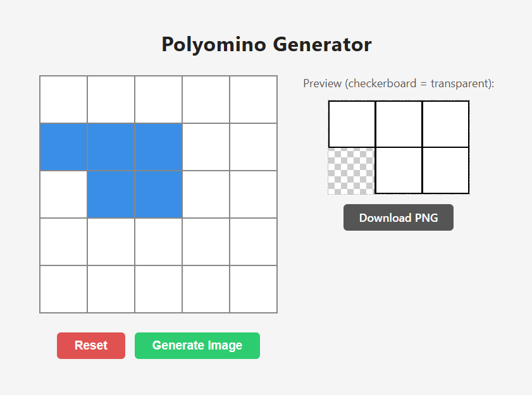The image size is (532, 395).
Task: Deselect the blue cell in row two, column one
Action: click(x=63, y=147)
